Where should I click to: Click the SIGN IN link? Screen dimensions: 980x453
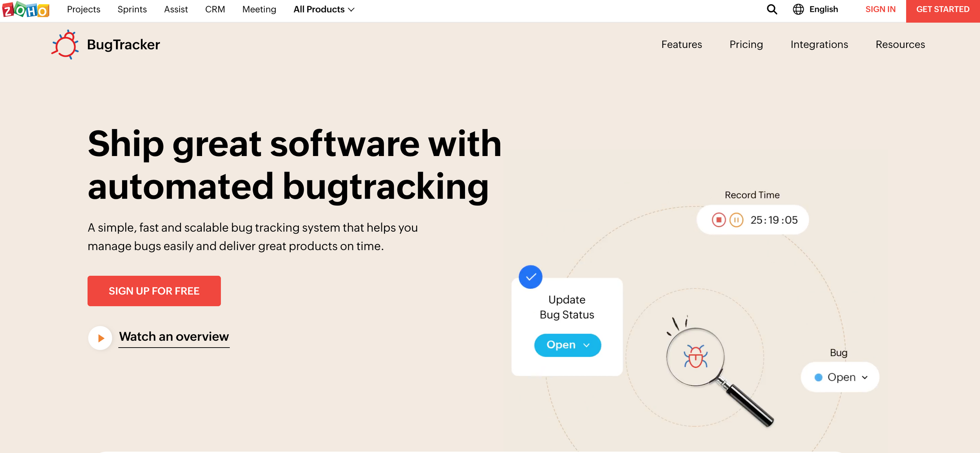[x=880, y=9]
